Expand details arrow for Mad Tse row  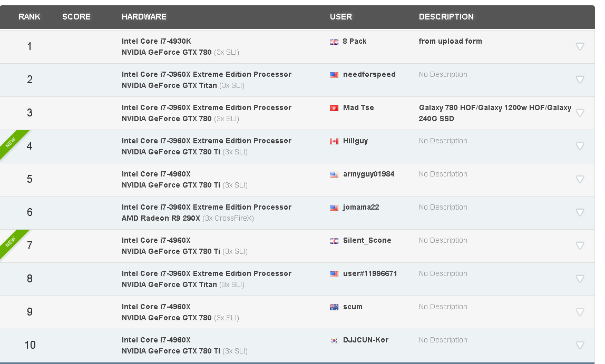click(580, 113)
